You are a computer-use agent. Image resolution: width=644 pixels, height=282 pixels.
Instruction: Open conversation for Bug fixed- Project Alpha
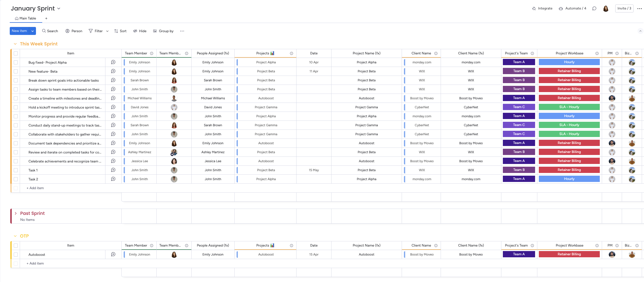click(x=113, y=62)
